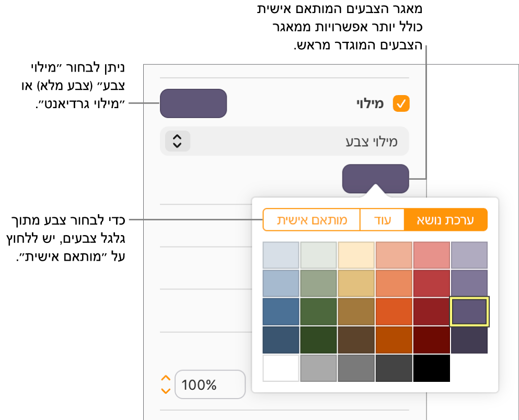Pick the white color swatch
This screenshot has width=519, height=420.
281,368
